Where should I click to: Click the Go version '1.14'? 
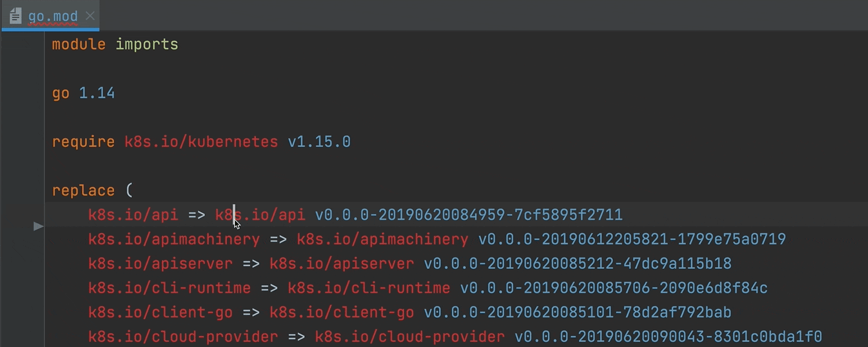(97, 93)
